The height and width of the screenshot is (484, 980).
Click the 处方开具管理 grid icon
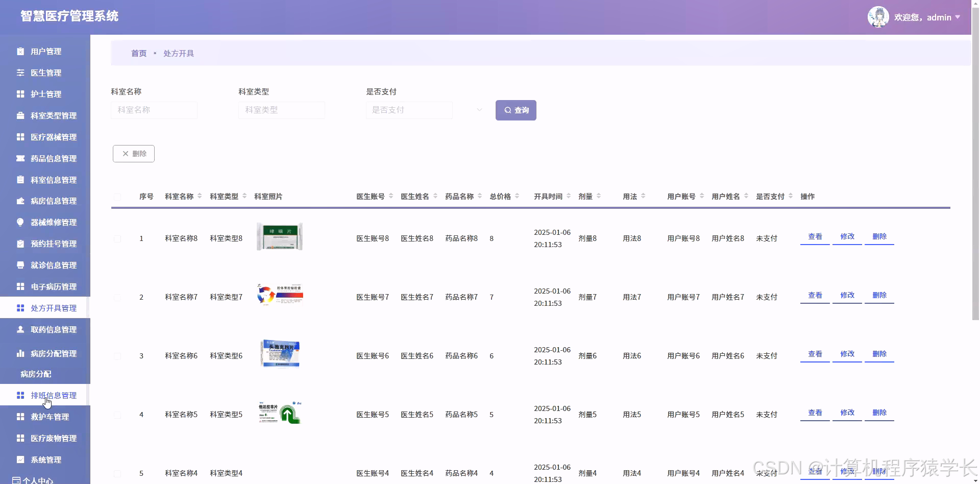(x=20, y=308)
